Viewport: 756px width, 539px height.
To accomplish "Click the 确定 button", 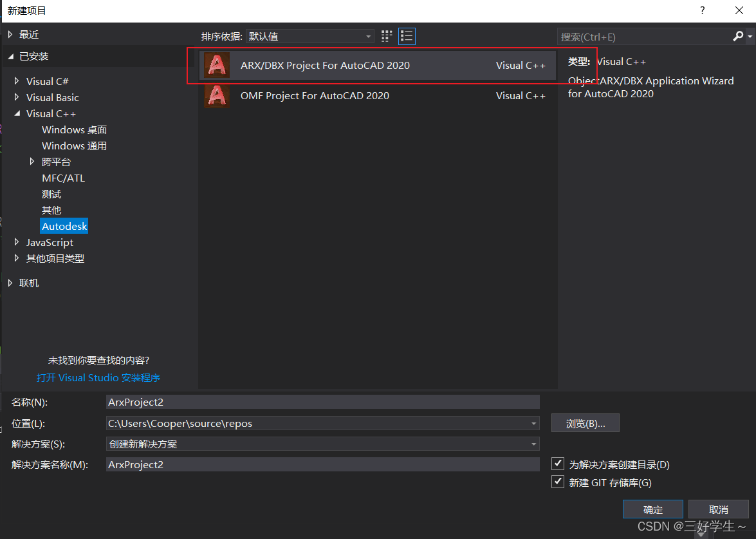I will [652, 509].
